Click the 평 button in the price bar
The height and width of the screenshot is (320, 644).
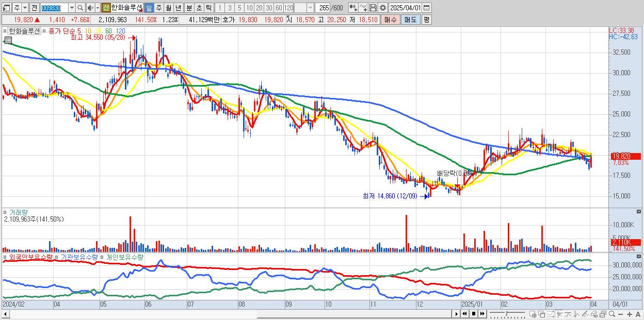pyautogui.click(x=426, y=20)
